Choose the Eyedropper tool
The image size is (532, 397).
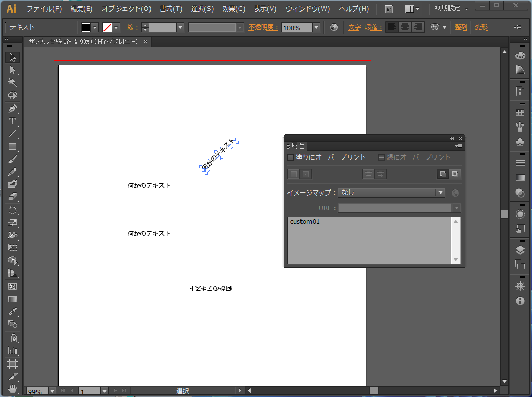click(x=13, y=312)
